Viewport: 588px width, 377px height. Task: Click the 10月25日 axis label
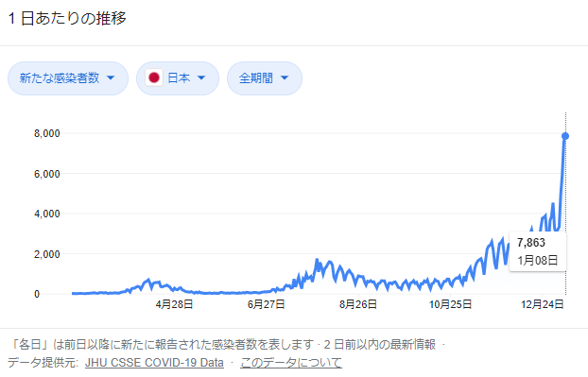[450, 304]
